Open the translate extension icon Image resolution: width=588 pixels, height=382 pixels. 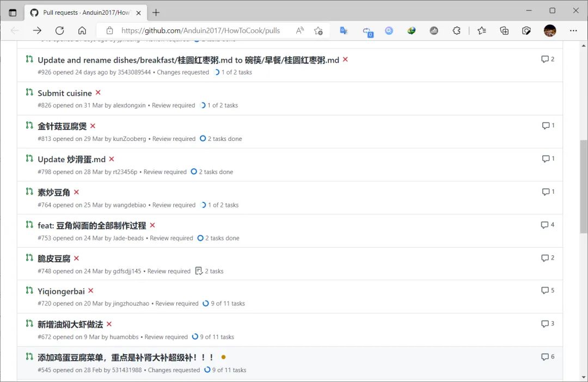click(x=344, y=30)
